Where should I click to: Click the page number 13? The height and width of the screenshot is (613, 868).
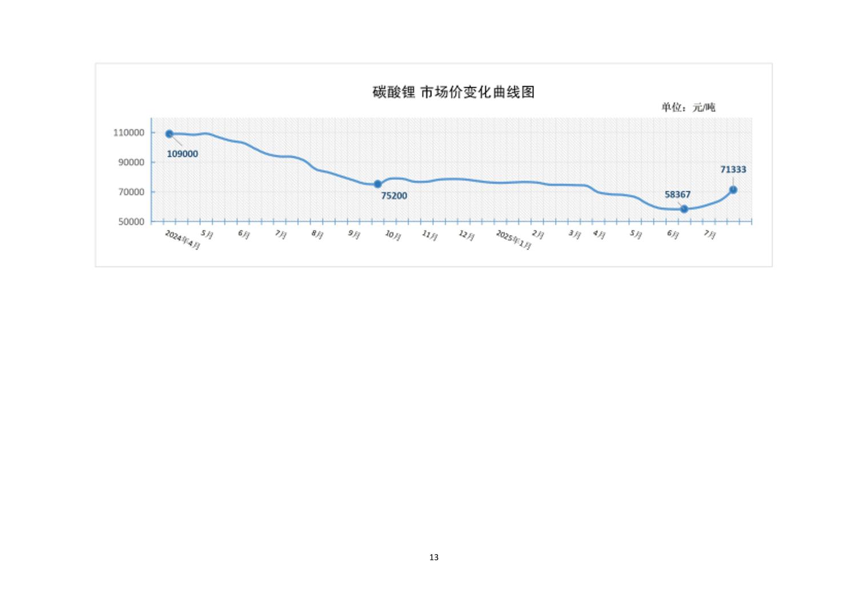434,557
